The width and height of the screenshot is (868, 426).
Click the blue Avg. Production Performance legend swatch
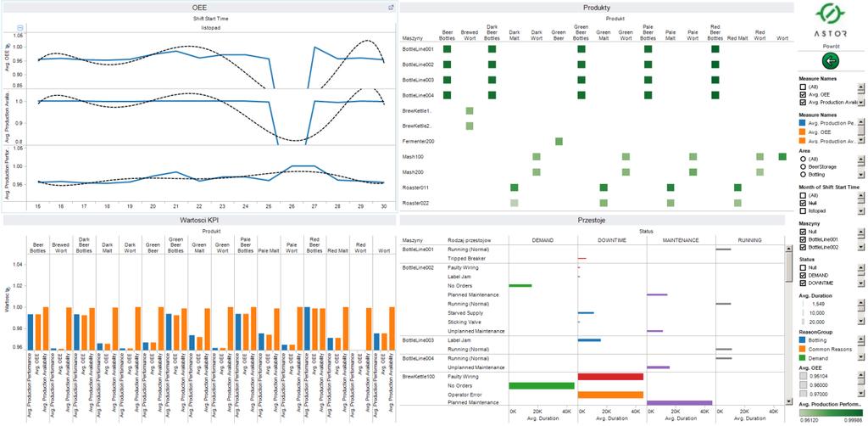pos(803,123)
